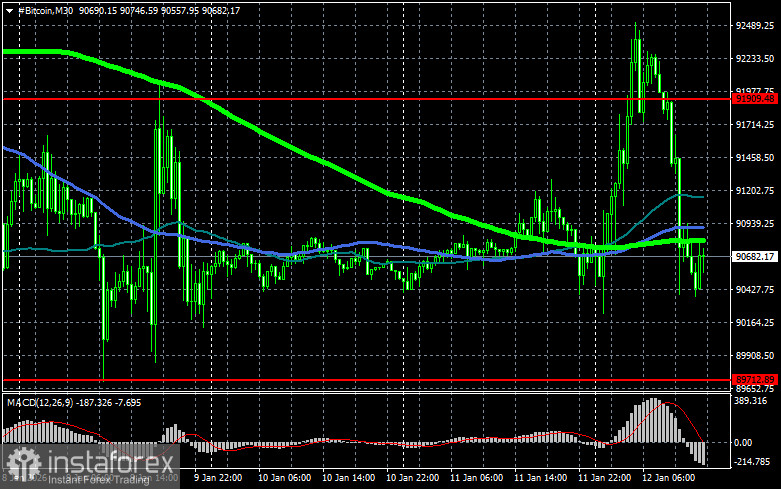Select the lower red horizontal support line
This screenshot has height=489, width=781.
[x=367, y=380]
